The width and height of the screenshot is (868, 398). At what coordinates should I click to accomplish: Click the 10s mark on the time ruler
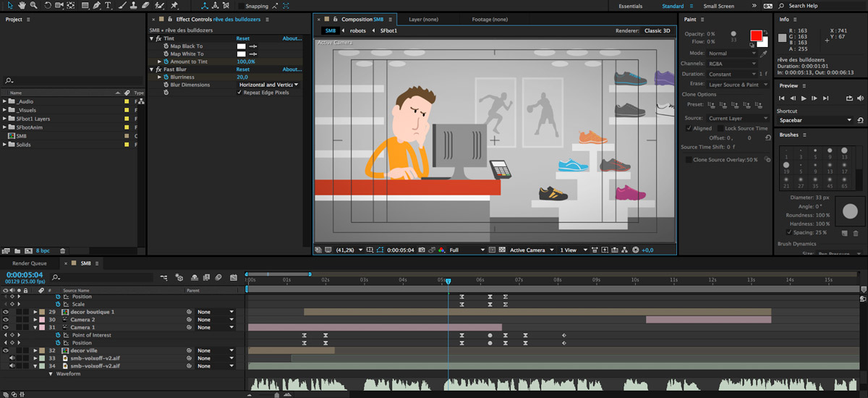pyautogui.click(x=634, y=281)
